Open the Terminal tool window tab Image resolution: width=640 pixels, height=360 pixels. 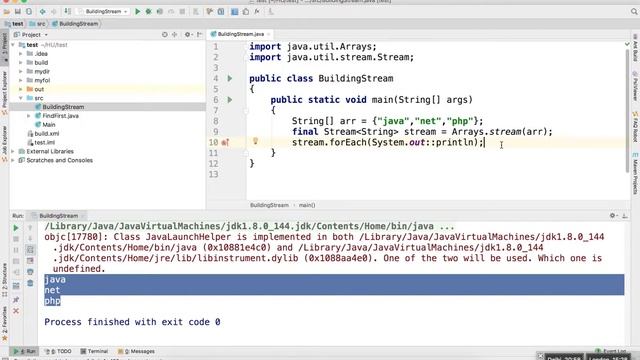[94, 351]
